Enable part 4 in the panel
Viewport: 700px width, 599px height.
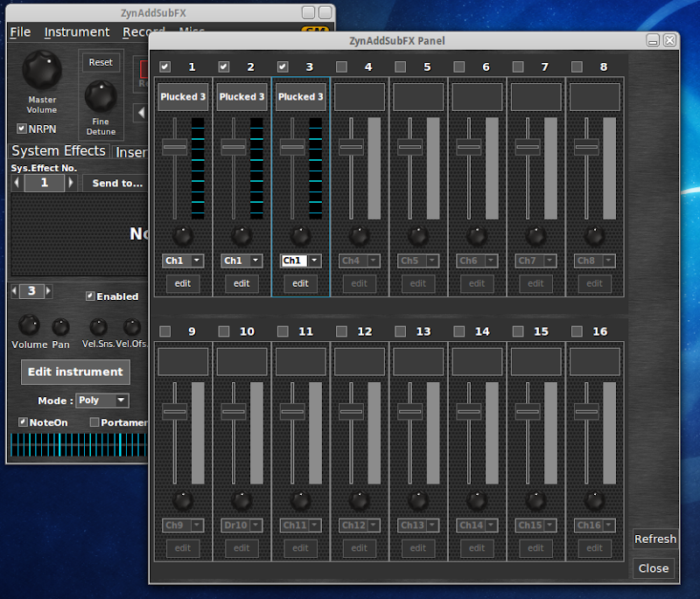point(341,66)
